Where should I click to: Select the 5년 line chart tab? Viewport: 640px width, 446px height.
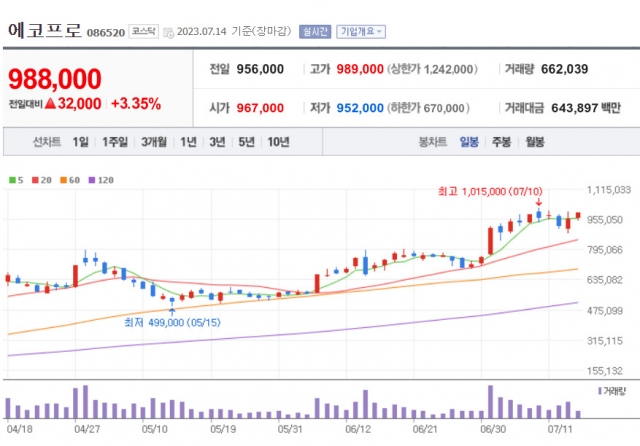(246, 142)
